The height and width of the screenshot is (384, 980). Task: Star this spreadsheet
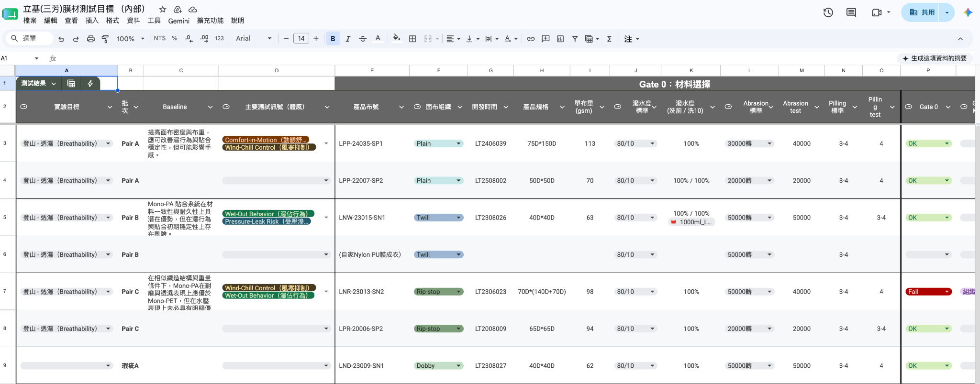[163, 9]
